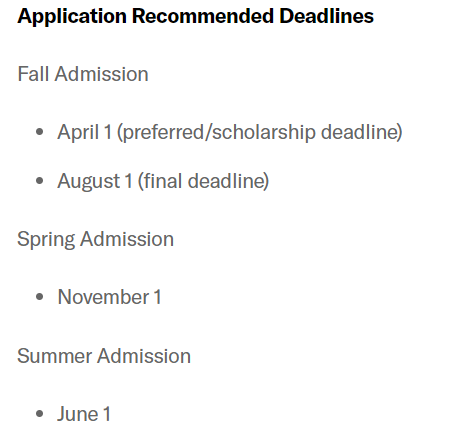Viewport: 473px width, 433px height.
Task: Click the word "Recommended" in the heading
Action: click(x=203, y=16)
